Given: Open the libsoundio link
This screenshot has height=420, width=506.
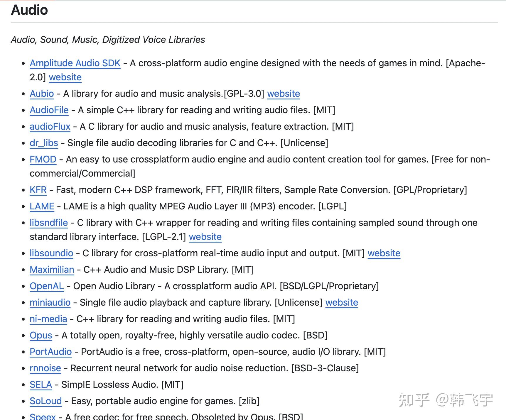Looking at the screenshot, I should 51,253.
